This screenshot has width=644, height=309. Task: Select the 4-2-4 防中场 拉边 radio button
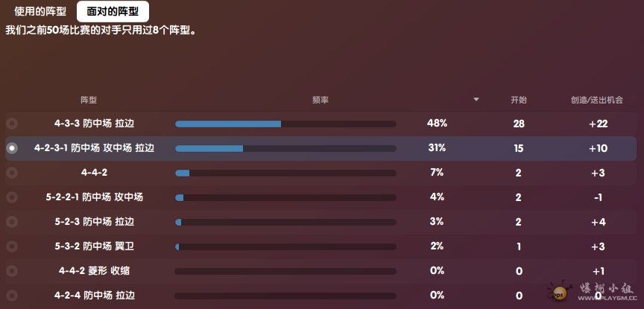pyautogui.click(x=12, y=296)
